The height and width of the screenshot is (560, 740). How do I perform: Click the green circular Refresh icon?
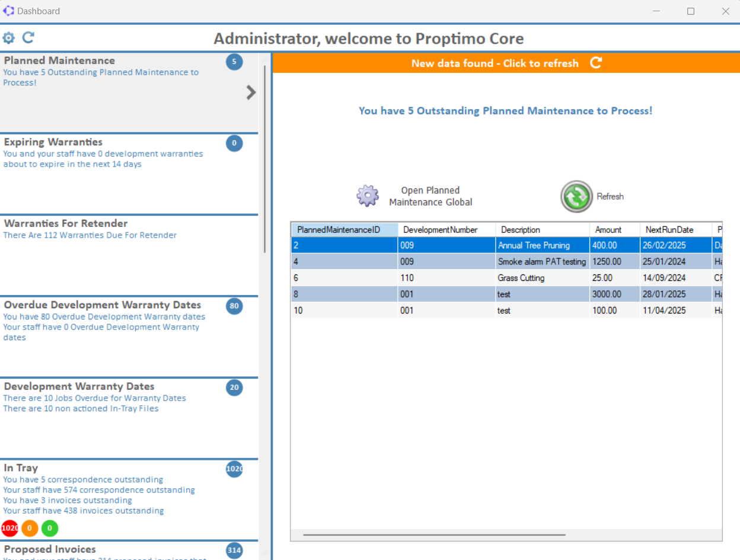point(576,196)
